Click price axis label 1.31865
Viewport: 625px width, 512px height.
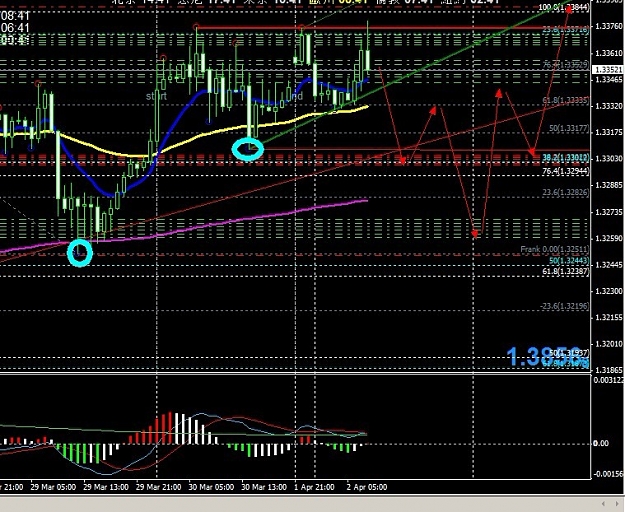click(609, 370)
